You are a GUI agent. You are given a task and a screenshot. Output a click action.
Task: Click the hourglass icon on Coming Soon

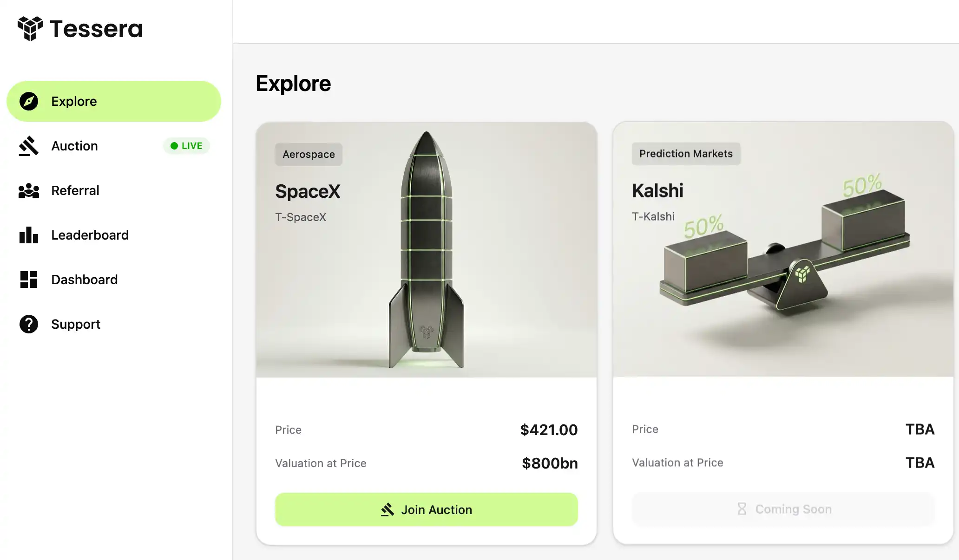tap(742, 509)
